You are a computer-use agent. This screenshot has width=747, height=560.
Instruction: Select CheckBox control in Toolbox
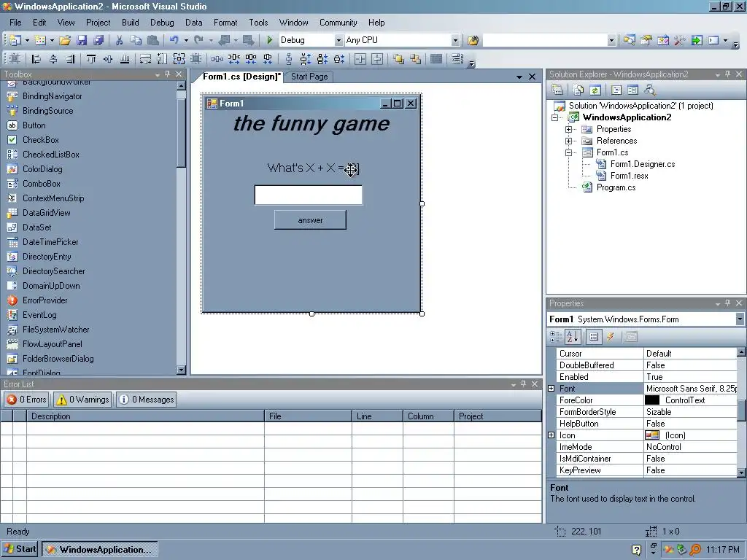pyautogui.click(x=41, y=140)
